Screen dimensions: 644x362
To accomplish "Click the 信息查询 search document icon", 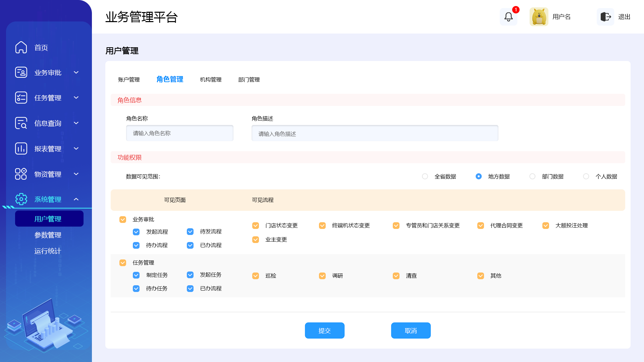I will pyautogui.click(x=21, y=123).
